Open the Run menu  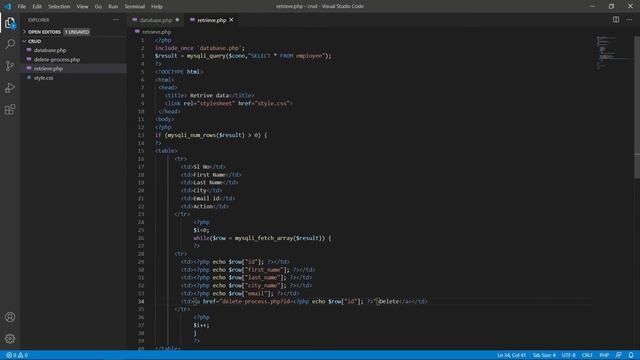pos(113,7)
